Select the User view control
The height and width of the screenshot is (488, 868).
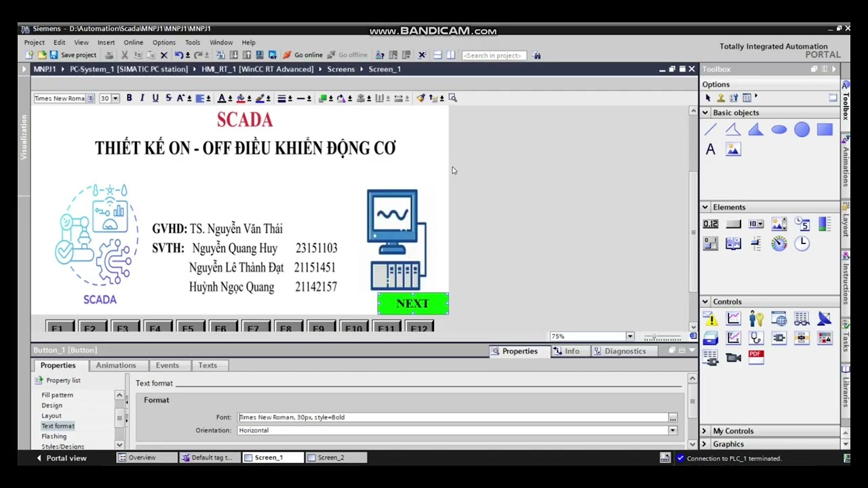(756, 319)
